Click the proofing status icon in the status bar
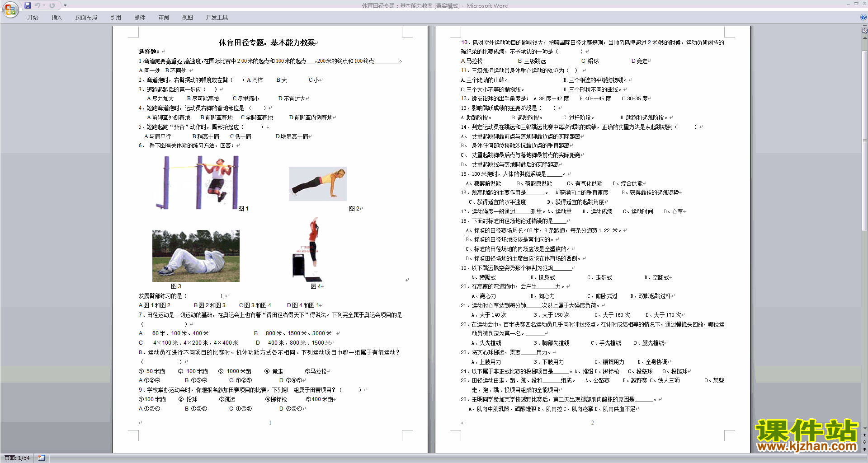Screen dimensions: 868x463 (41, 458)
